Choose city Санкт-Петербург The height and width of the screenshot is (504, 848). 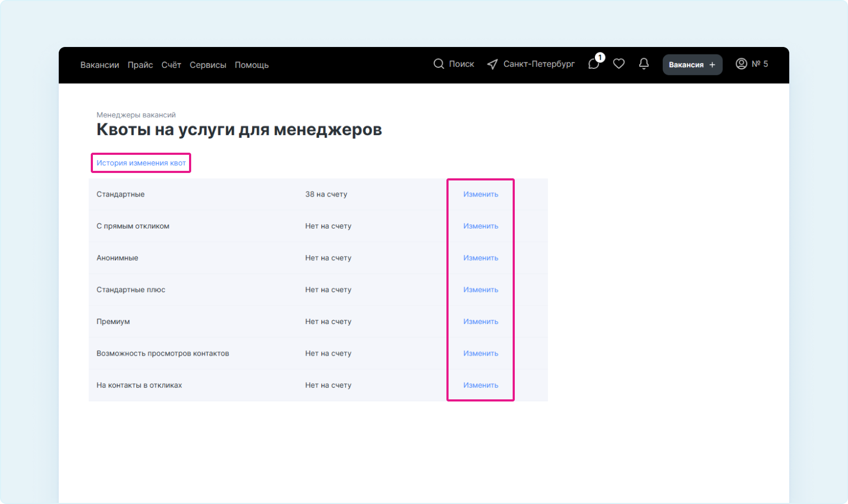(539, 64)
